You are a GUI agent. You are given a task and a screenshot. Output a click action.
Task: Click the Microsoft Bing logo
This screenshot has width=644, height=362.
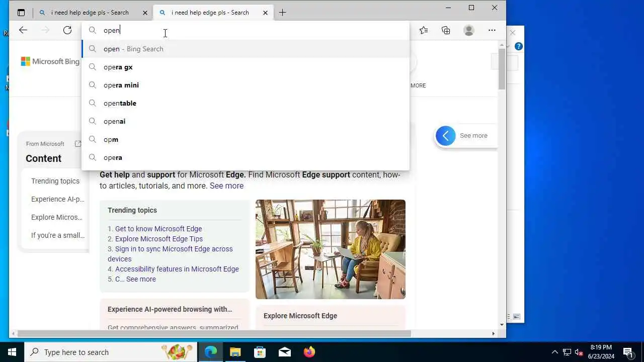pyautogui.click(x=50, y=61)
